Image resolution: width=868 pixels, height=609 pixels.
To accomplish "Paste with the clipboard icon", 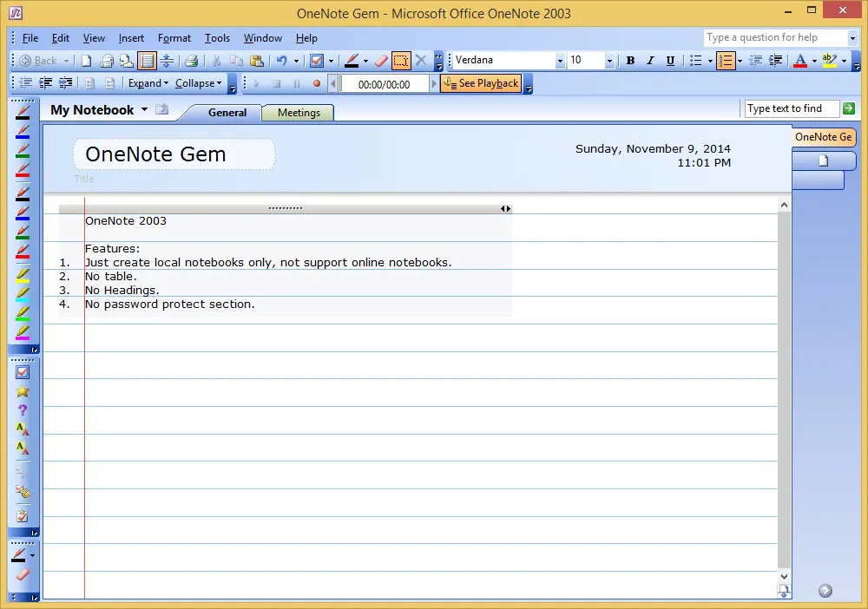I will click(256, 61).
